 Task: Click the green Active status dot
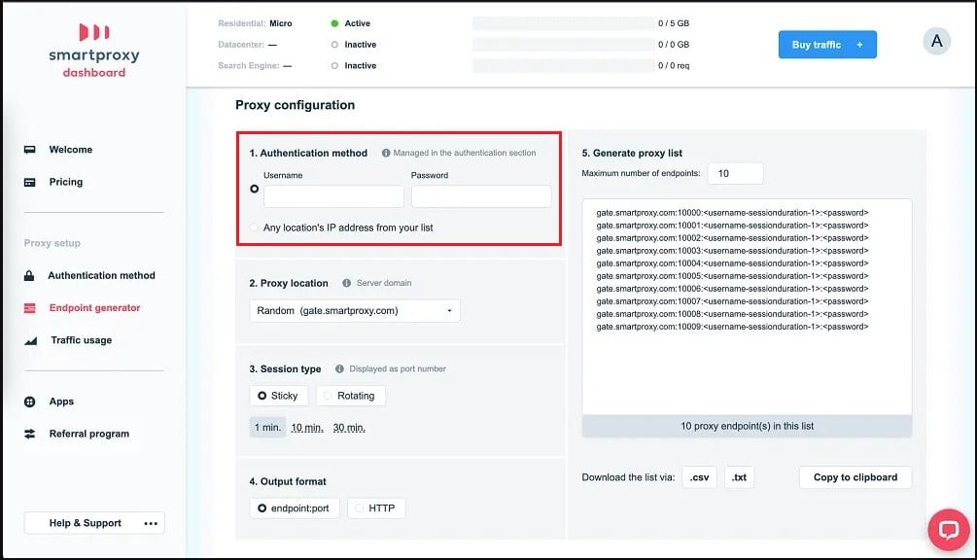334,23
